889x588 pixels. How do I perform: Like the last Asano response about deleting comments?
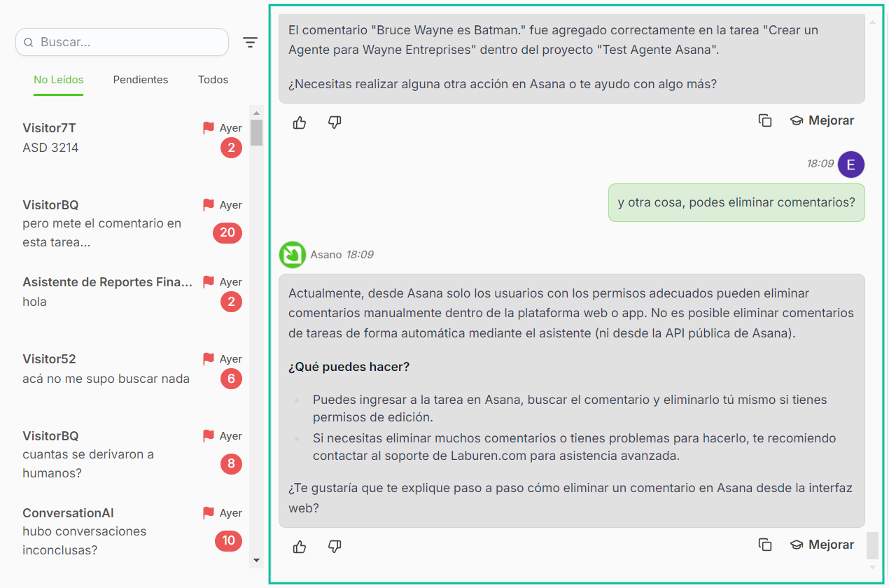coord(300,547)
